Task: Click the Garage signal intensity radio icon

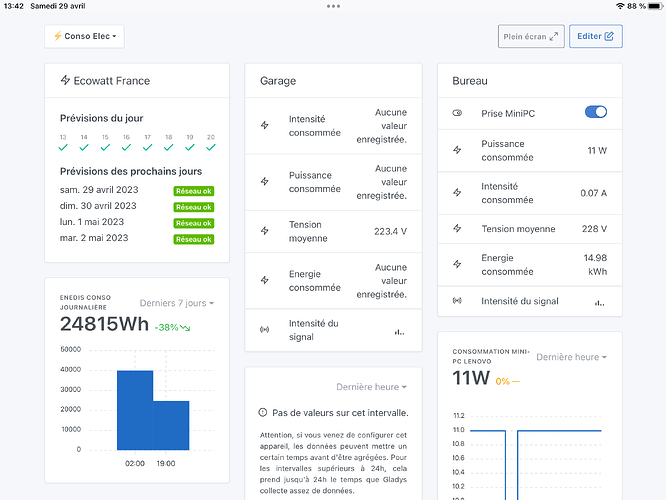Action: 265,329
